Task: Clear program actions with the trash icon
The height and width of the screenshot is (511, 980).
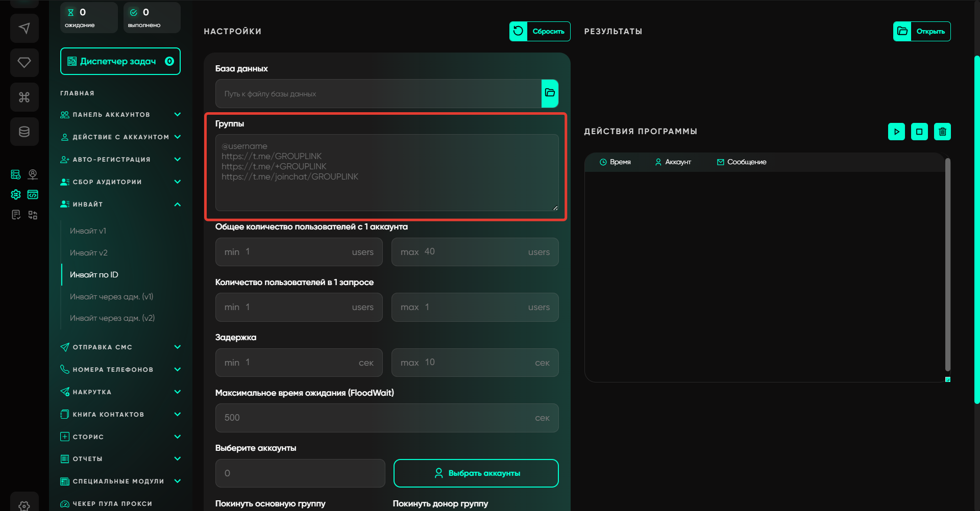Action: pos(942,132)
